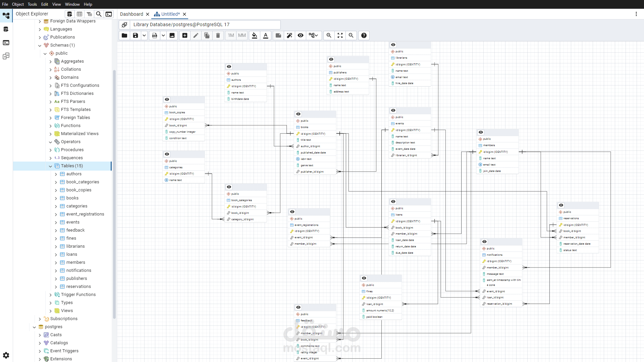The width and height of the screenshot is (644, 362).
Task: Toggle show details eye in toolbar
Action: click(301, 36)
